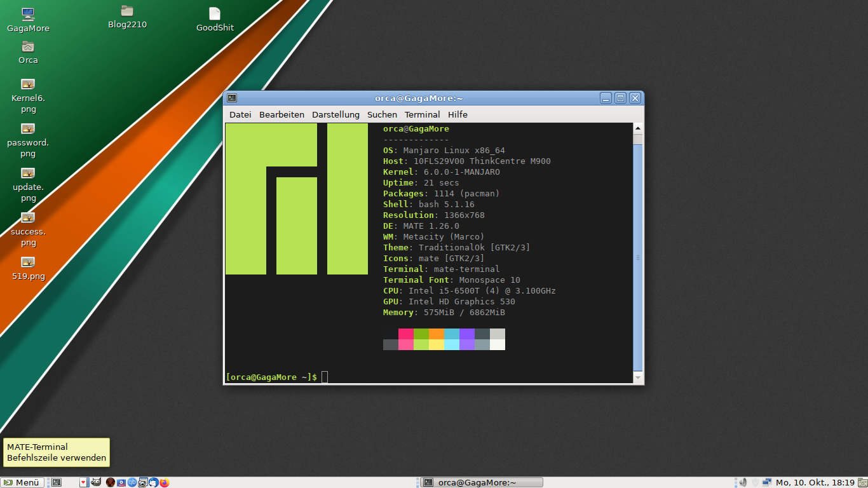The height and width of the screenshot is (488, 868).
Task: Click the 'Theme: TraditionalOk' line
Action: (457, 248)
